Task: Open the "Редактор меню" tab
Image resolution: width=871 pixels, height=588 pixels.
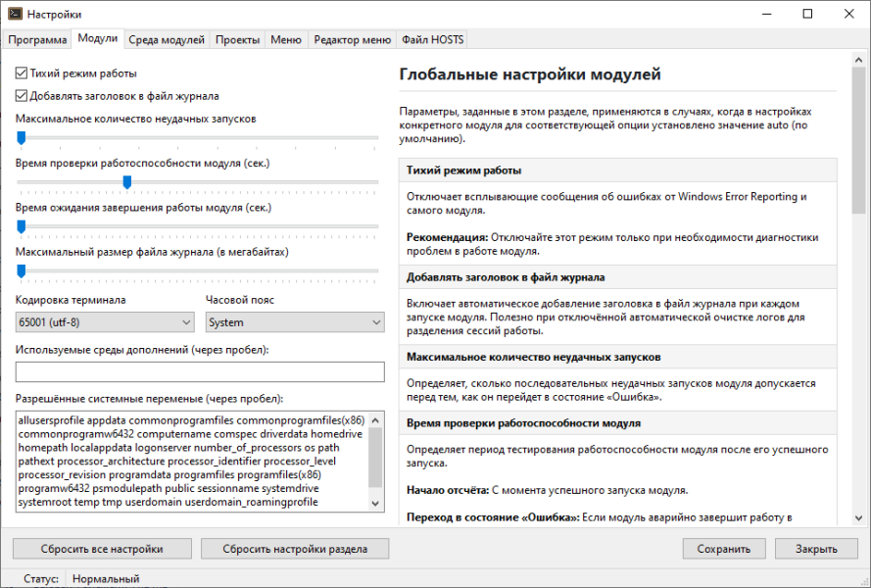Action: [351, 40]
